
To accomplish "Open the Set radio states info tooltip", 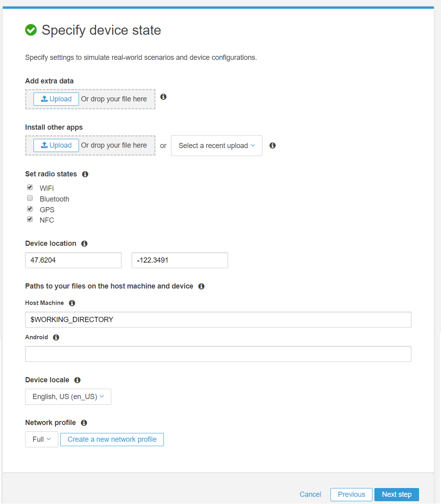I will (x=85, y=174).
